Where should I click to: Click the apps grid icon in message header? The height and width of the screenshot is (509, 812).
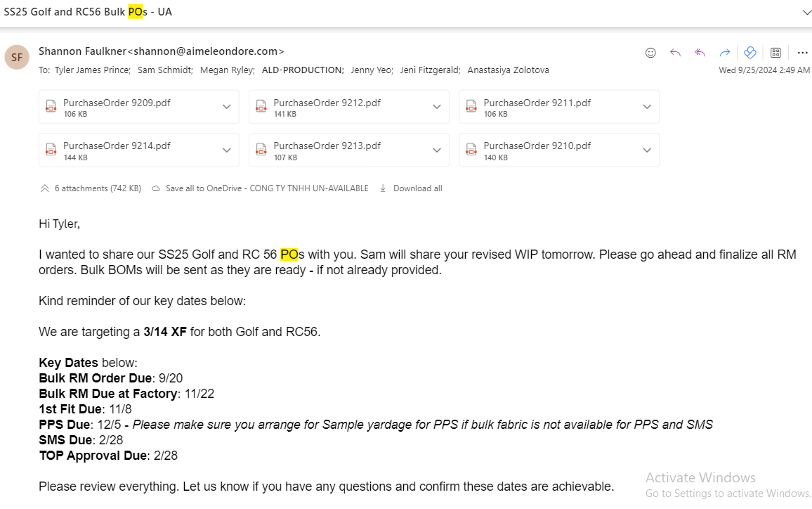(x=775, y=52)
